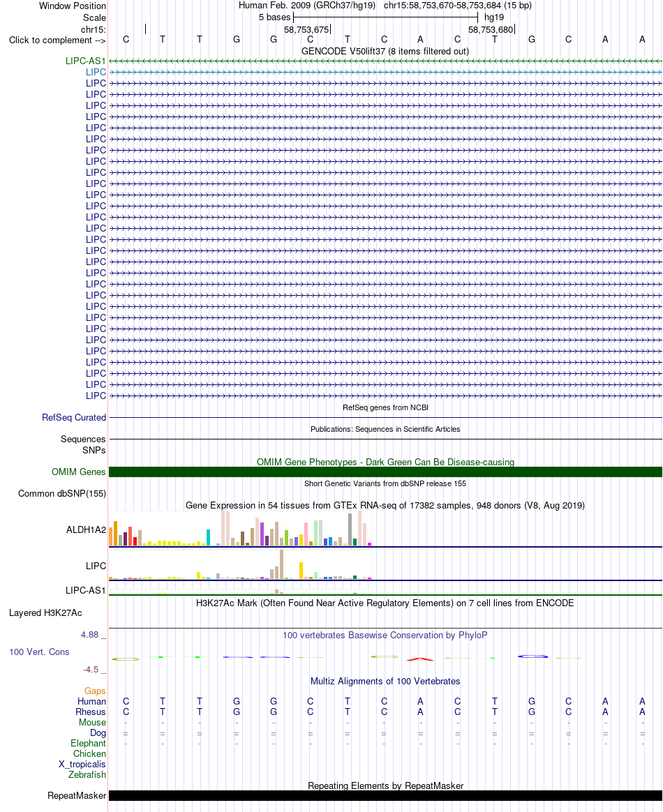Click the Scale track label
Image resolution: width=663 pixels, height=812 pixels.
pyautogui.click(x=94, y=17)
